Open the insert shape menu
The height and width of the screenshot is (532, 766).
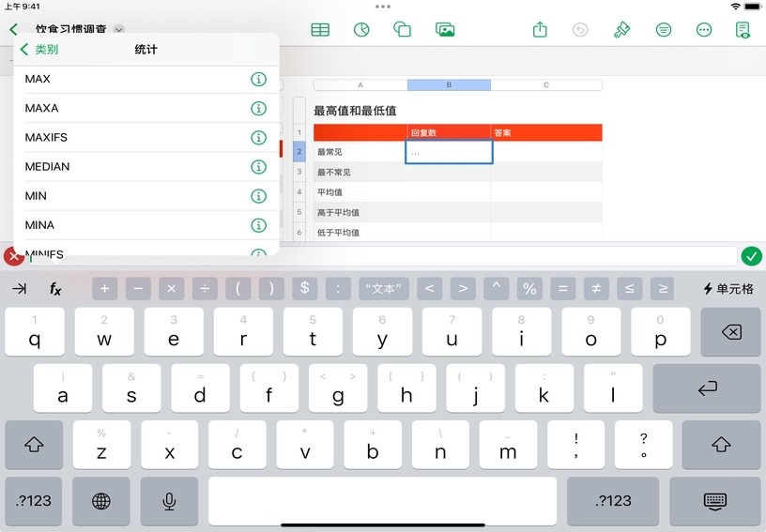(403, 30)
